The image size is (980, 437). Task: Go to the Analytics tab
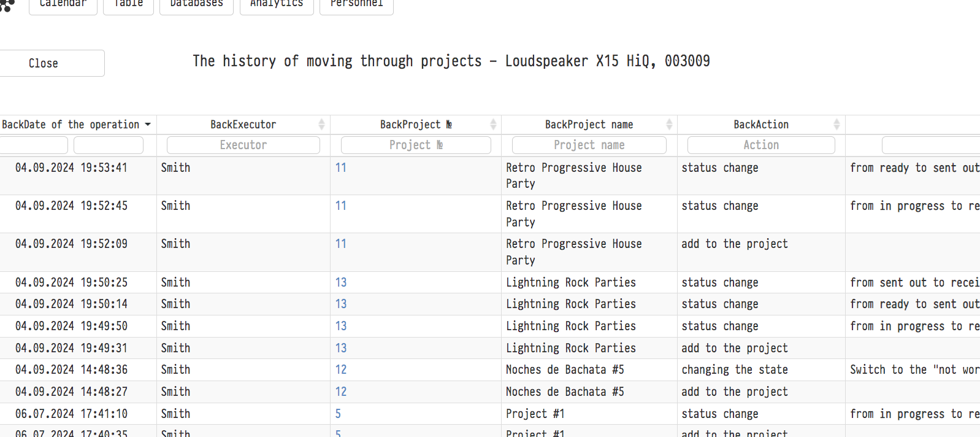277,5
